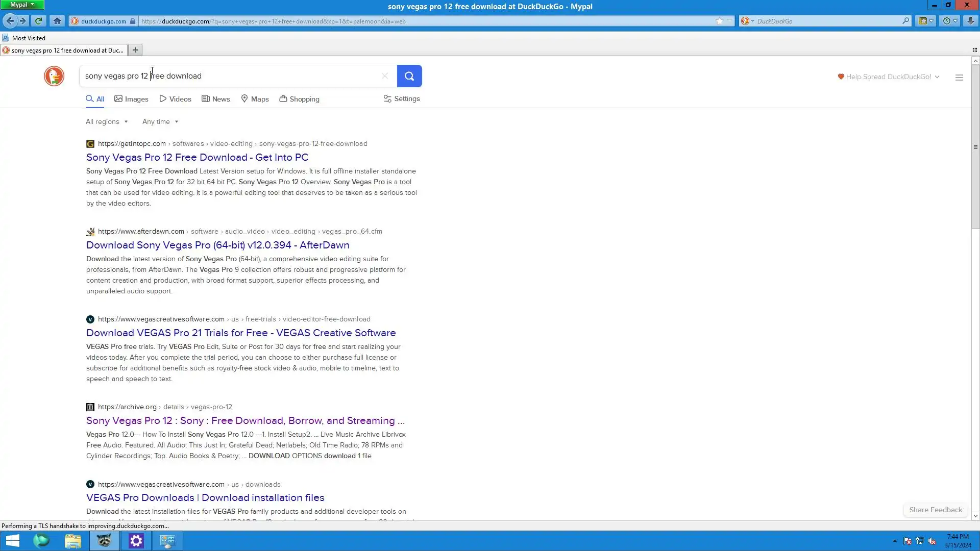980x551 pixels.
Task: Open the Downloads arrow toolbar icon
Action: 970,21
